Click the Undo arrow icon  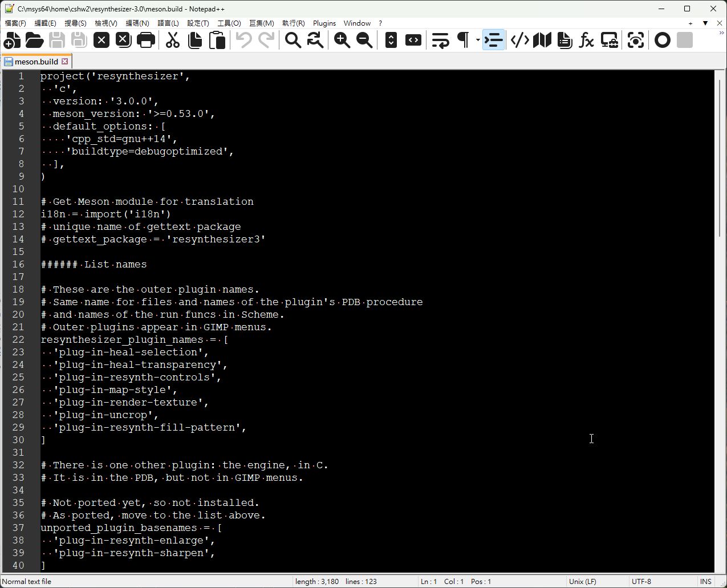pos(244,40)
